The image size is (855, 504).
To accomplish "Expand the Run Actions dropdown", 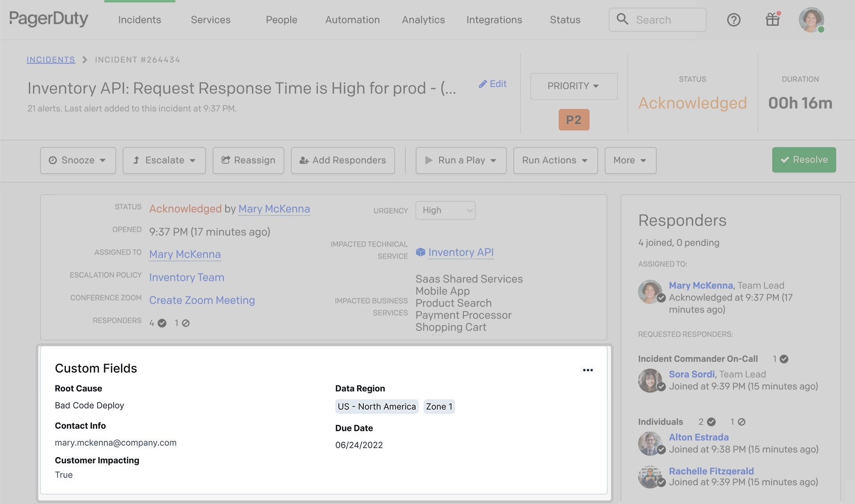I will click(x=555, y=160).
